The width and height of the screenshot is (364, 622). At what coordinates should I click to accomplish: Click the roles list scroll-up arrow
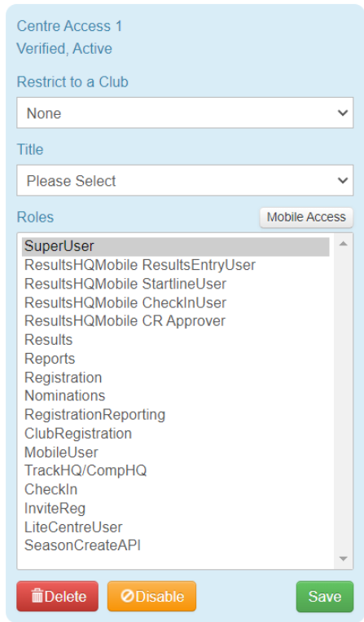tap(343, 244)
